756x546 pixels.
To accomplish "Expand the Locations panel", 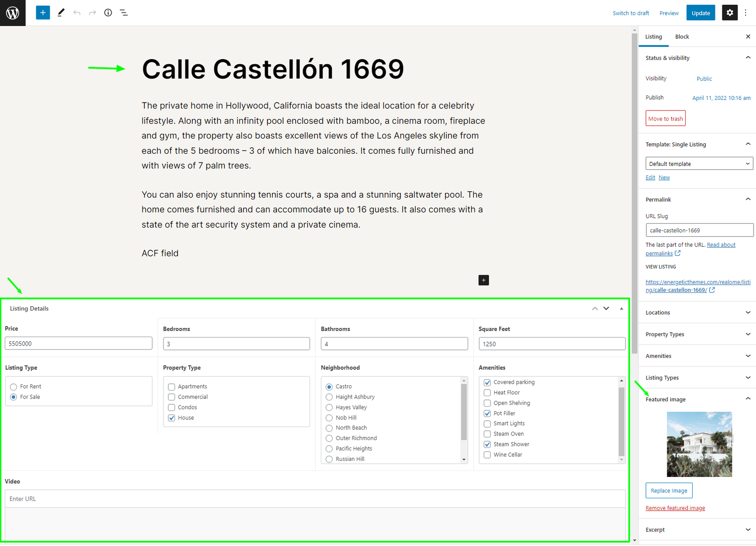I will (x=697, y=312).
